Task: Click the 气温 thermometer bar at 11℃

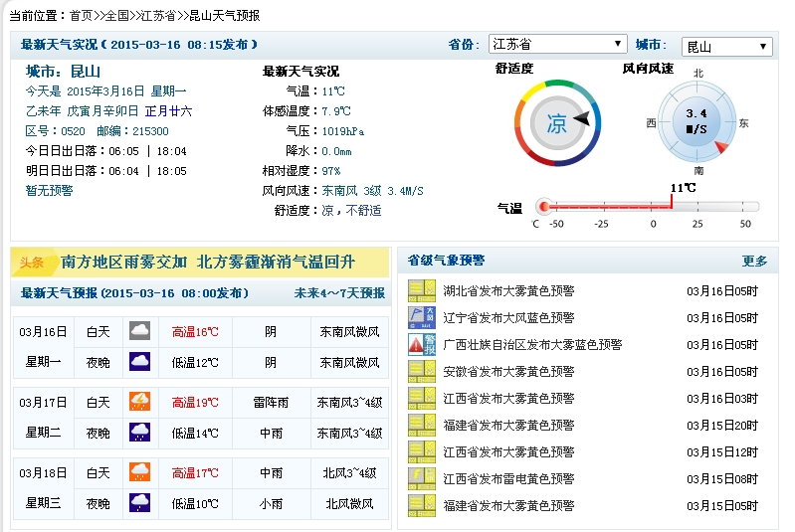Action: tap(648, 206)
